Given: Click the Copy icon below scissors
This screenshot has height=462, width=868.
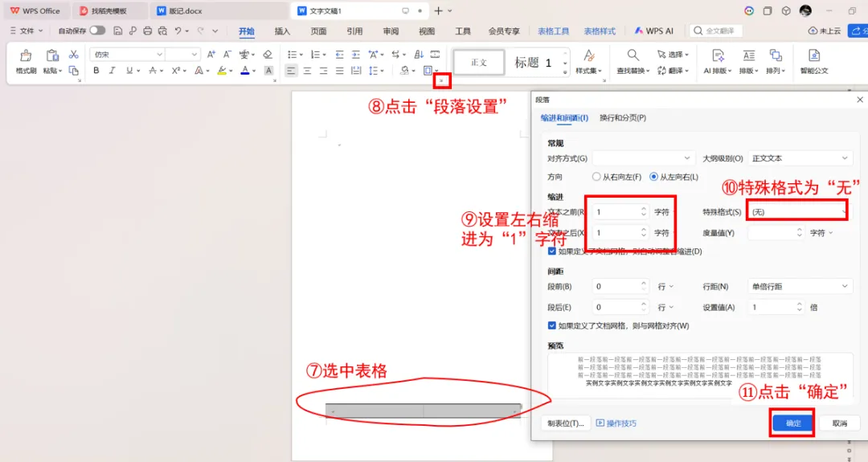Looking at the screenshot, I should click(74, 70).
